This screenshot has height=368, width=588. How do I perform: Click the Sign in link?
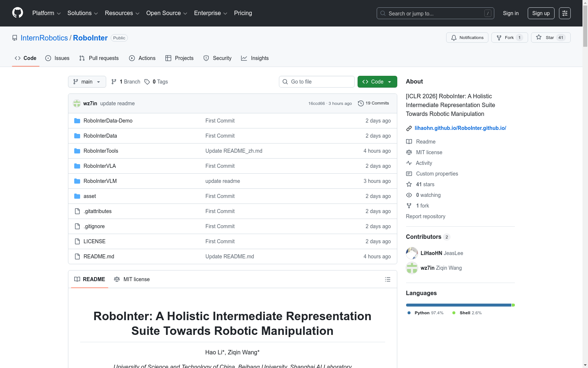click(x=511, y=13)
